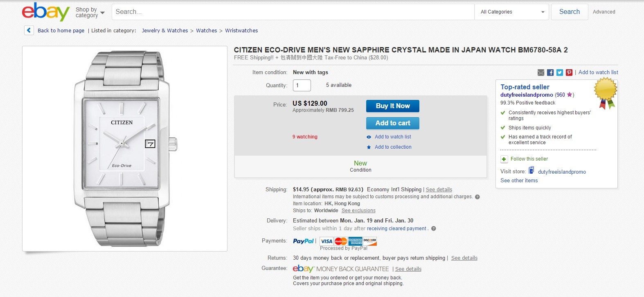
Task: Click Add to watch list in top right
Action: coord(598,73)
